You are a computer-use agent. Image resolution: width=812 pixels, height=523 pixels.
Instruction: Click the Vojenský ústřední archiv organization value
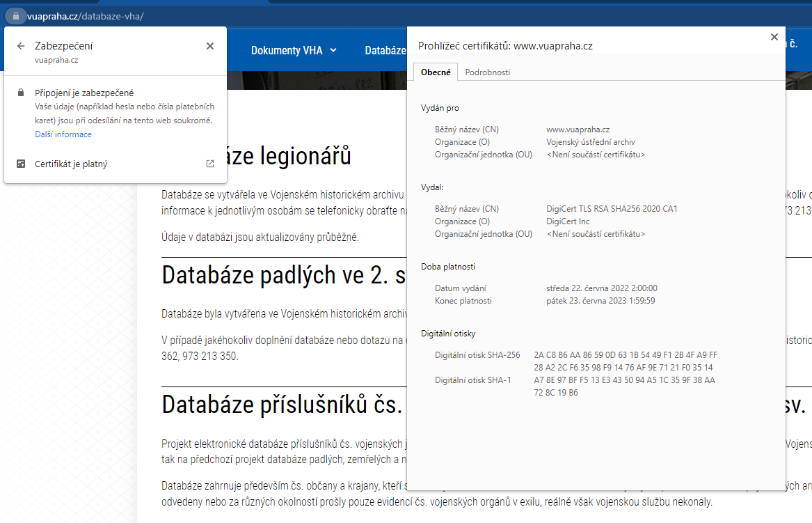click(x=591, y=142)
